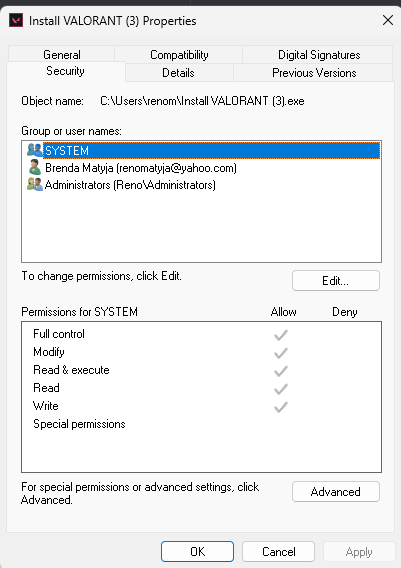
Task: Click the Brenda Matyja user icon
Action: (35, 167)
